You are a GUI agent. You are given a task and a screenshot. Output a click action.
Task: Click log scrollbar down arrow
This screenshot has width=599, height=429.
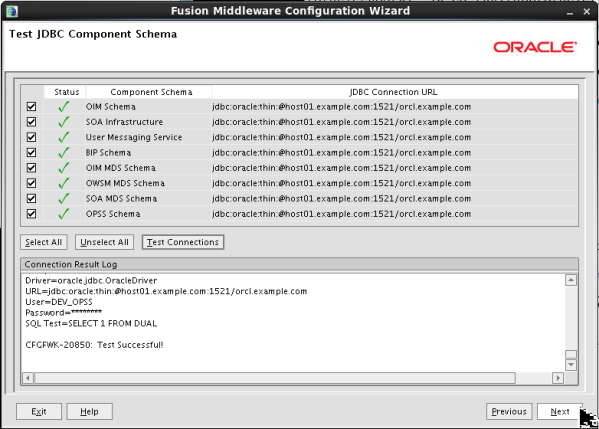(571, 365)
